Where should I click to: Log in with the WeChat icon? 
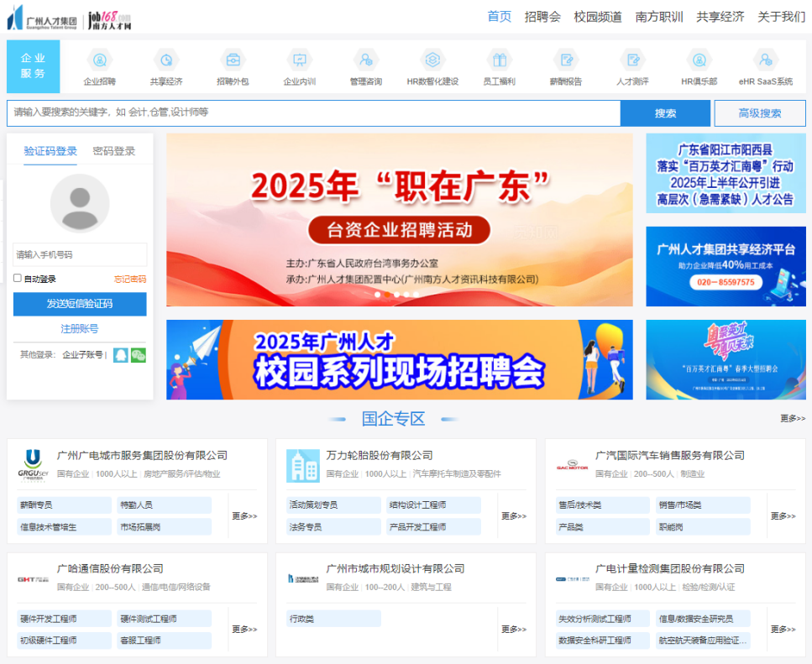coord(139,355)
